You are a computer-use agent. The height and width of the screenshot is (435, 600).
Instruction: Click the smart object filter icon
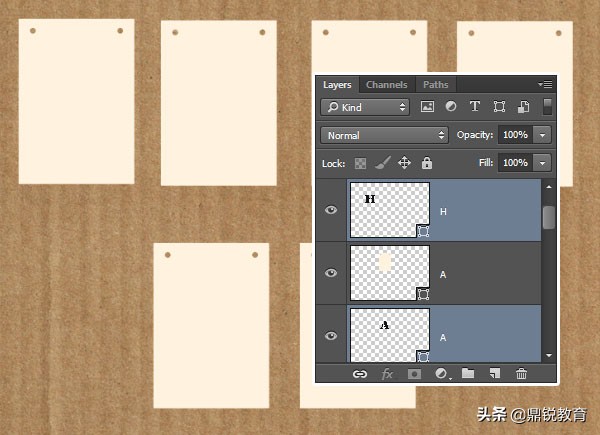tap(522, 107)
